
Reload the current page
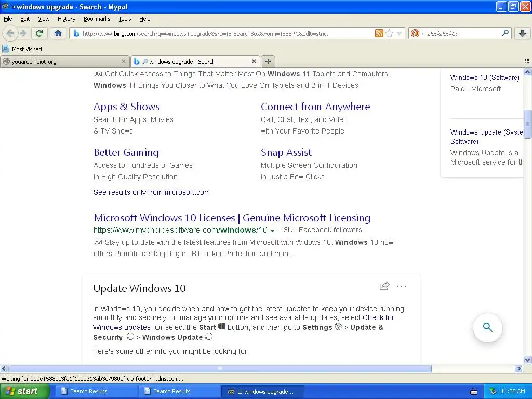click(x=39, y=33)
